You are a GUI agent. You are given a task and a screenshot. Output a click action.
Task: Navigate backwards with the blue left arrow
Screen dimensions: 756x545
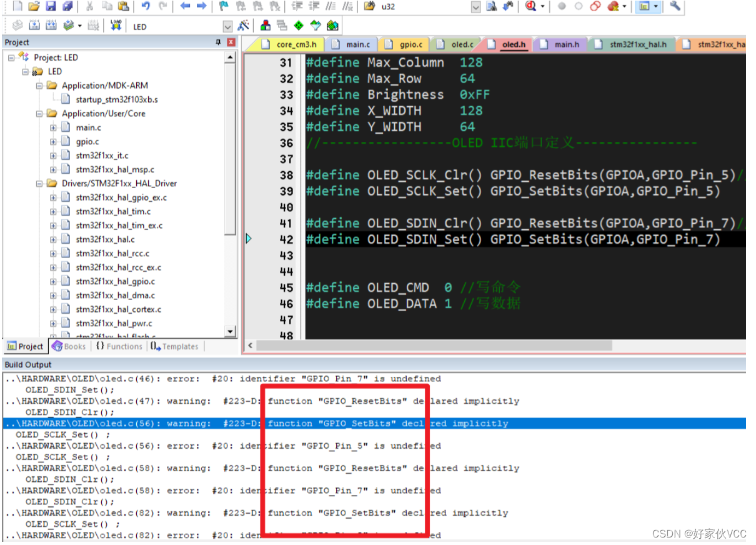click(x=185, y=6)
